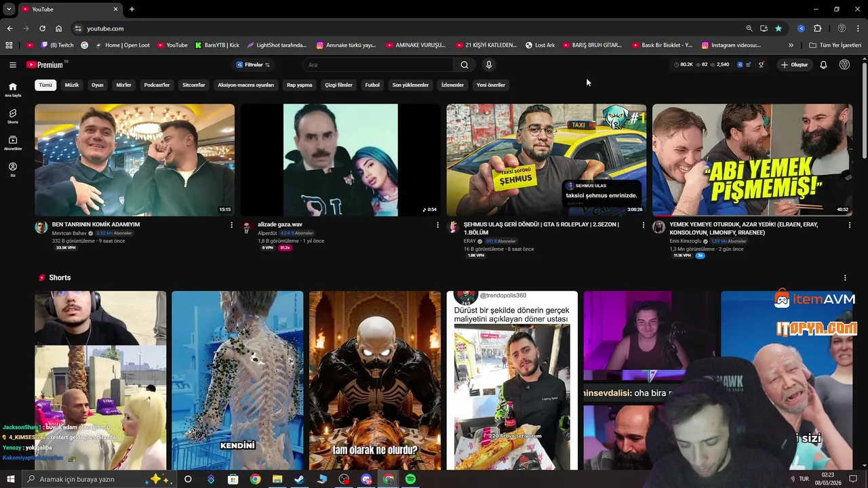Open the Chrome three-dot menu
868x488 pixels.
point(860,28)
